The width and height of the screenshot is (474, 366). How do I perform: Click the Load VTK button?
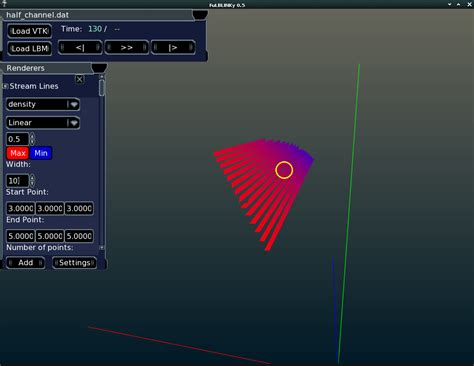[x=30, y=31]
